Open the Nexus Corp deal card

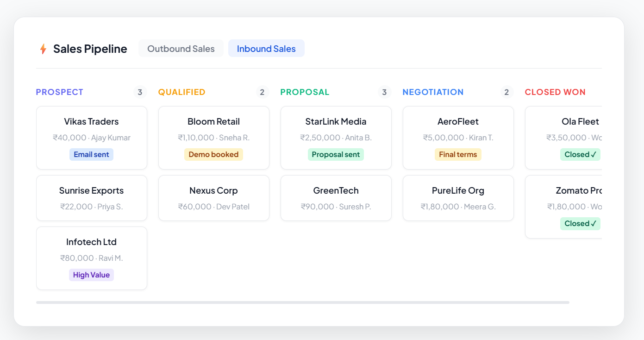pyautogui.click(x=214, y=198)
